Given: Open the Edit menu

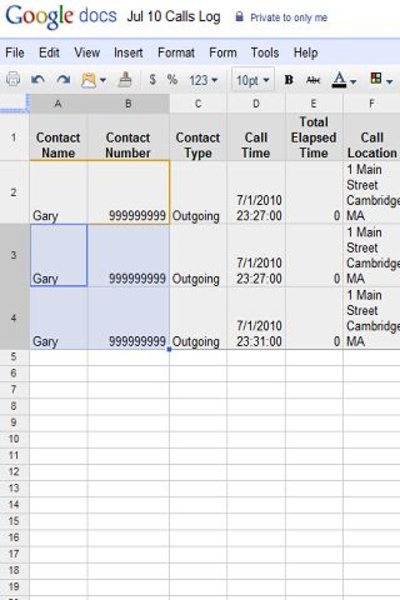Looking at the screenshot, I should 49,52.
